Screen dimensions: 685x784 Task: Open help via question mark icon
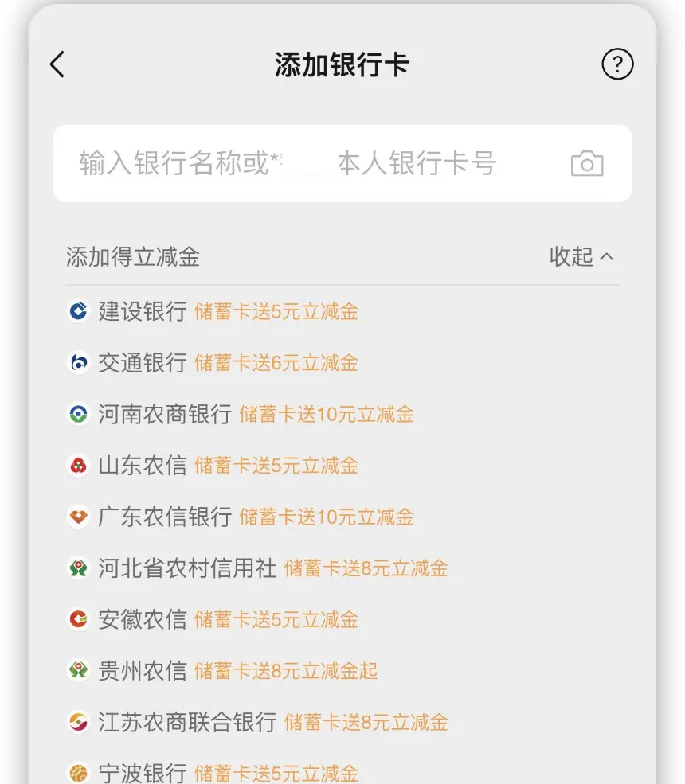tap(617, 64)
